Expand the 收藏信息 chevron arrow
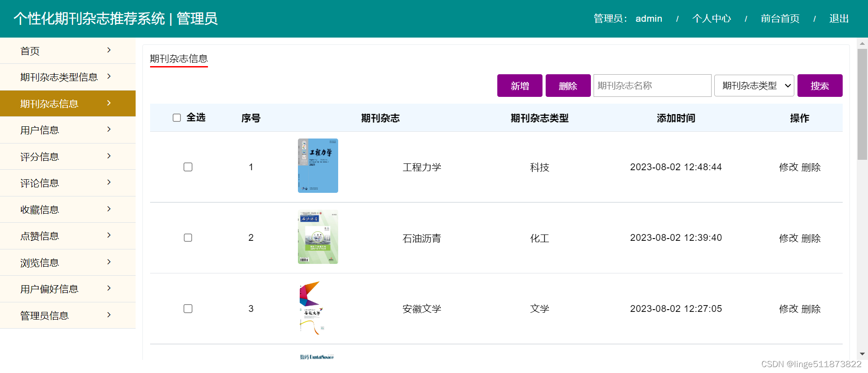 pos(109,209)
